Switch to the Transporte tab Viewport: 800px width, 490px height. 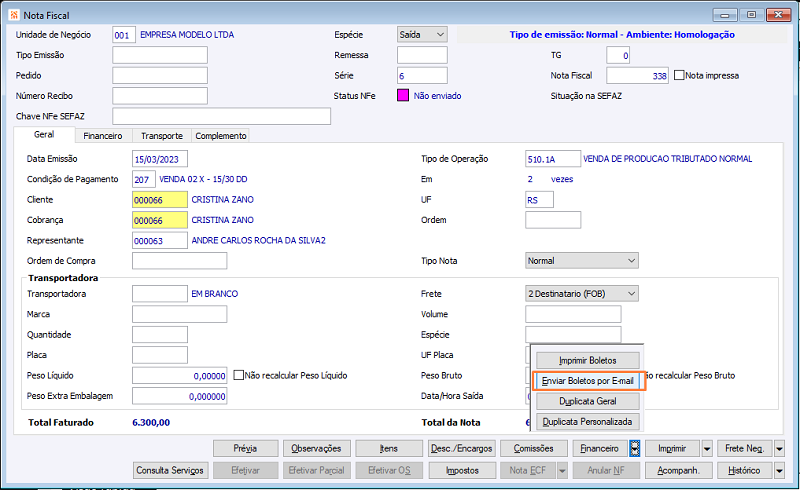(x=162, y=136)
